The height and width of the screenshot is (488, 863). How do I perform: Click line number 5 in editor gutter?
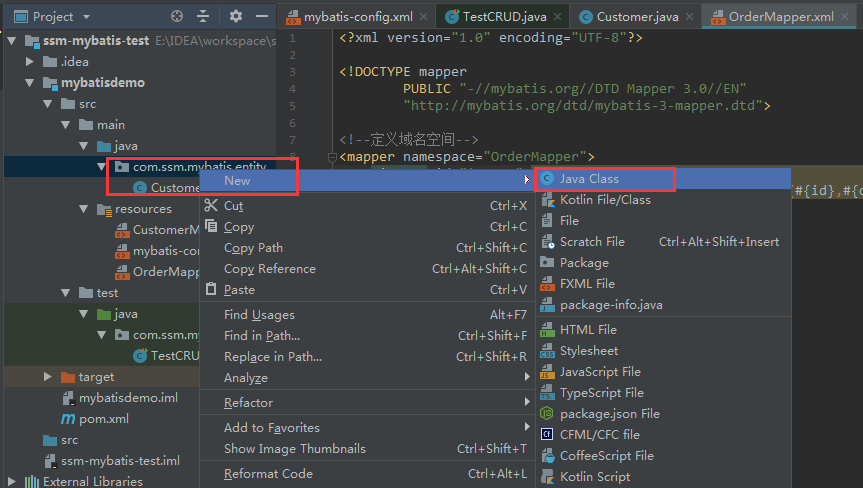pos(292,106)
